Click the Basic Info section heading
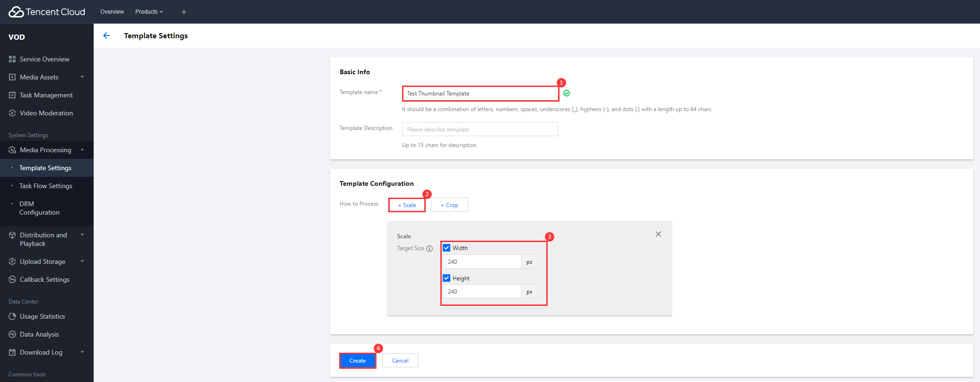Image resolution: width=980 pixels, height=382 pixels. click(355, 72)
